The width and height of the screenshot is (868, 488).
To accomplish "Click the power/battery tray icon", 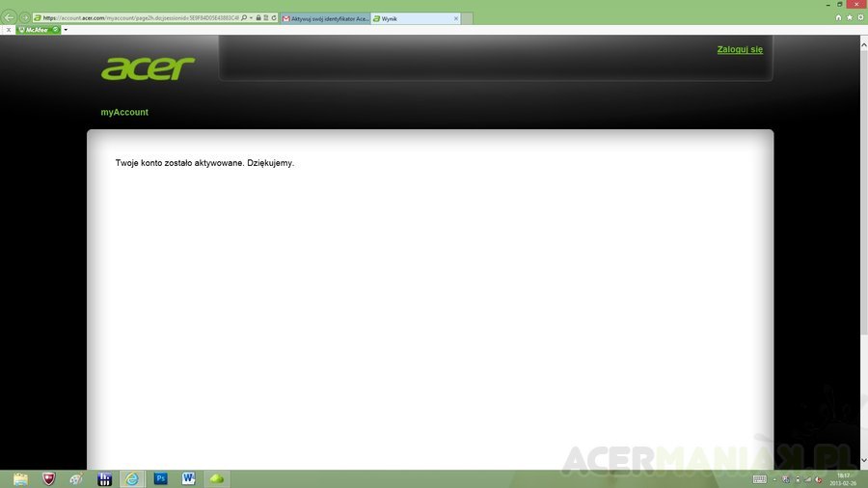I will pyautogui.click(x=798, y=479).
